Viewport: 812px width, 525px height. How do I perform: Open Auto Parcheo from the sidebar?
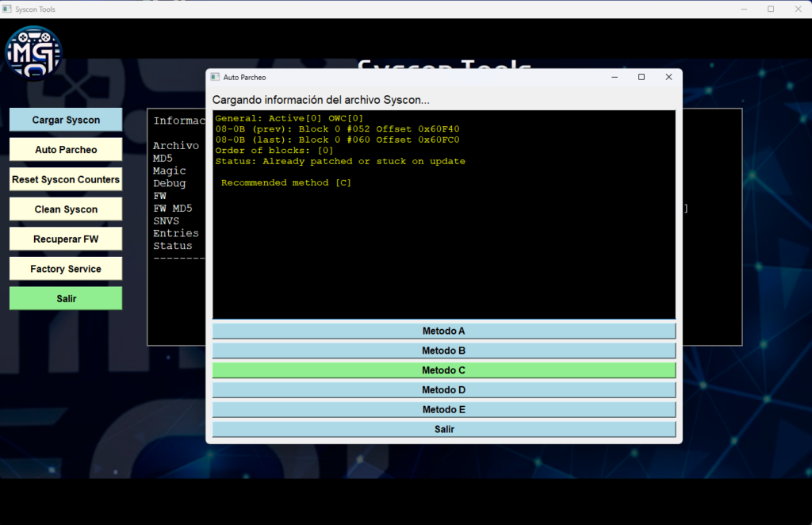(x=66, y=150)
